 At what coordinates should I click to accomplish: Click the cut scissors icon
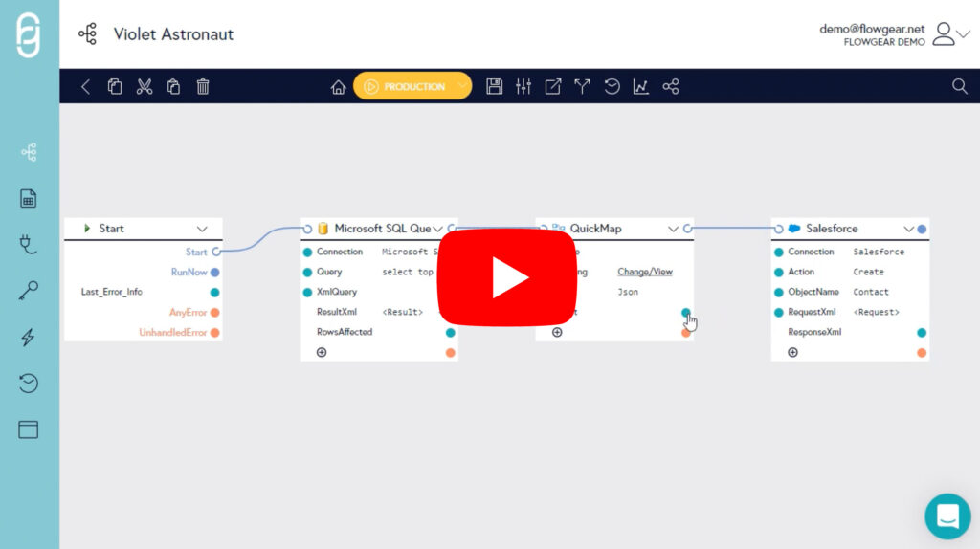point(145,86)
